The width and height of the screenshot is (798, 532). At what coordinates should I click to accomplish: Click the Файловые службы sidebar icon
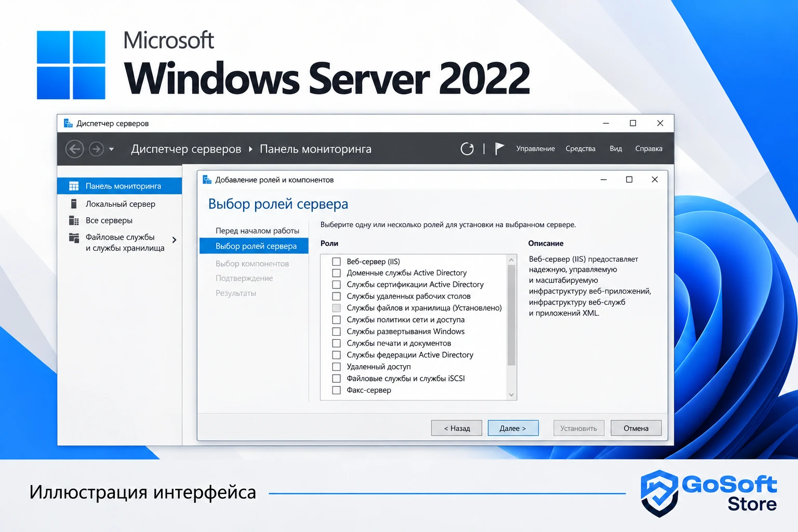coord(74,238)
